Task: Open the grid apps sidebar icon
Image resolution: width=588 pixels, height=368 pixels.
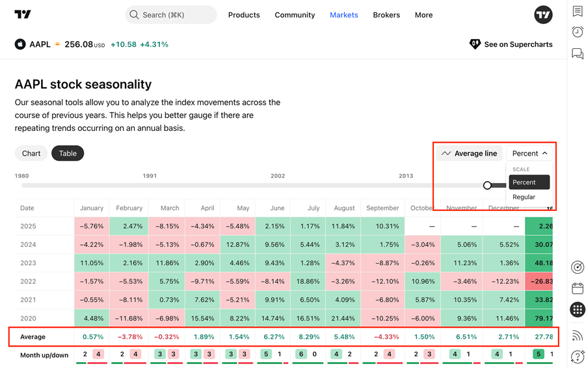Action: [578, 310]
